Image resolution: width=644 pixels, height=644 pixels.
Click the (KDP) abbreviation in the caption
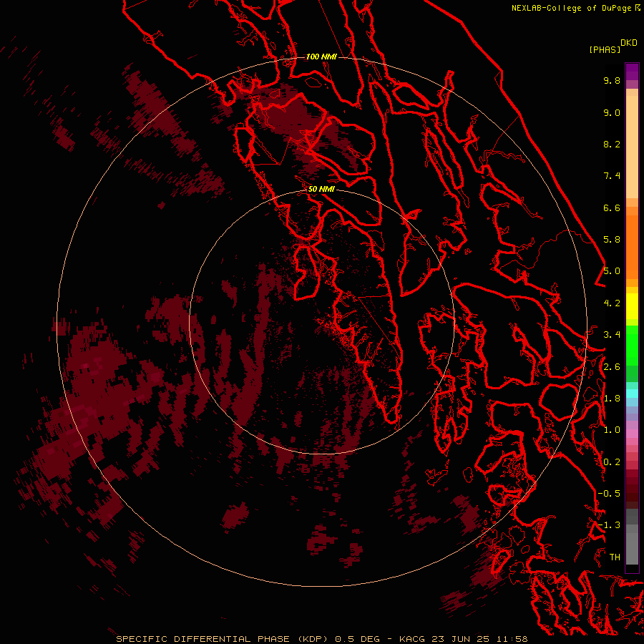coord(313,639)
